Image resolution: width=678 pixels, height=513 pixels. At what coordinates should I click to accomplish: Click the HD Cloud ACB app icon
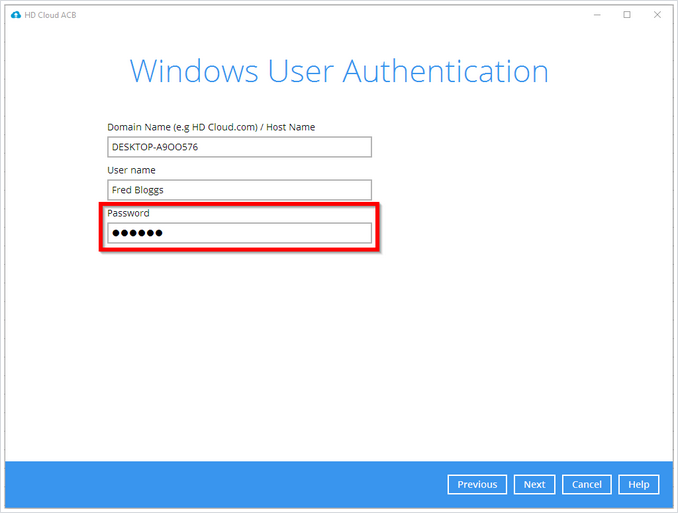(16, 15)
